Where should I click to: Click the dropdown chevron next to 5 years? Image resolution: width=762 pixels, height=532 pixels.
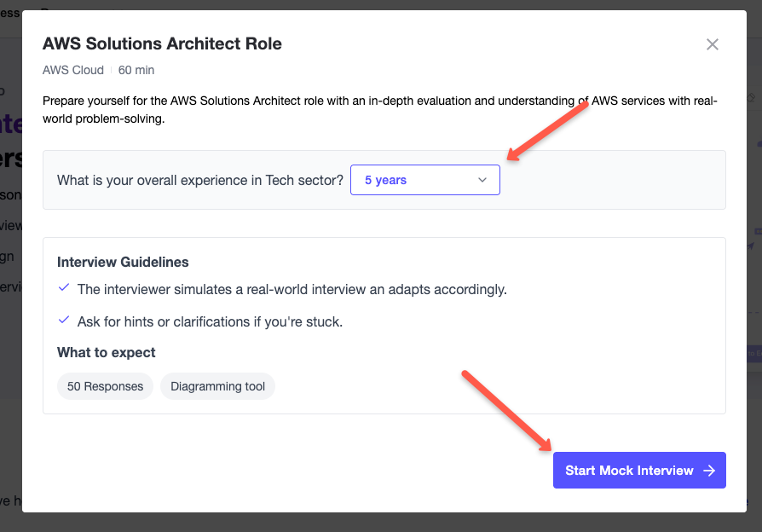point(482,180)
